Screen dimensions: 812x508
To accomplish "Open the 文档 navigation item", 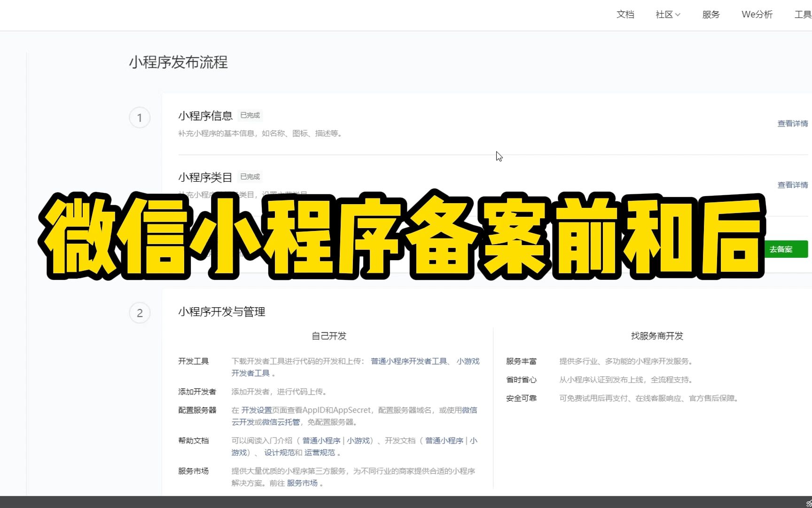I will point(625,15).
